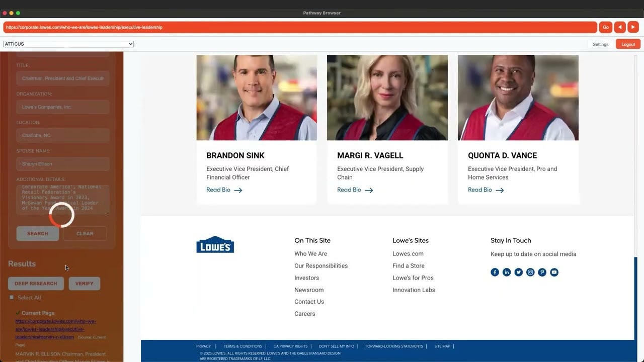Image resolution: width=644 pixels, height=362 pixels.
Task: Click arrow next to Brandon Sink Read Bio
Action: 238,190
